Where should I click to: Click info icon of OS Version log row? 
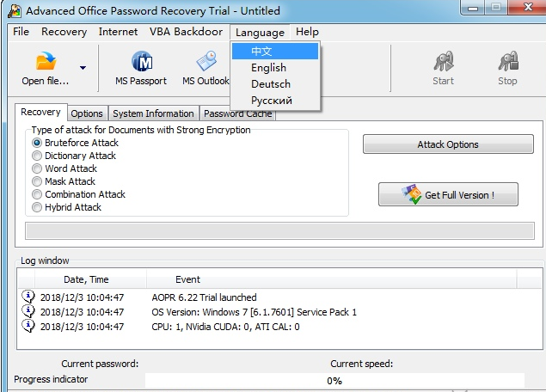(x=28, y=311)
